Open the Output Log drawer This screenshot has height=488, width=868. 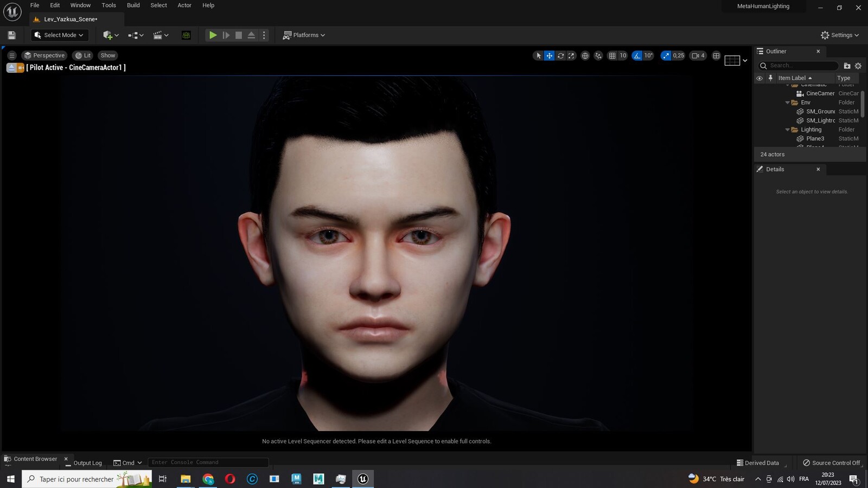pos(84,463)
